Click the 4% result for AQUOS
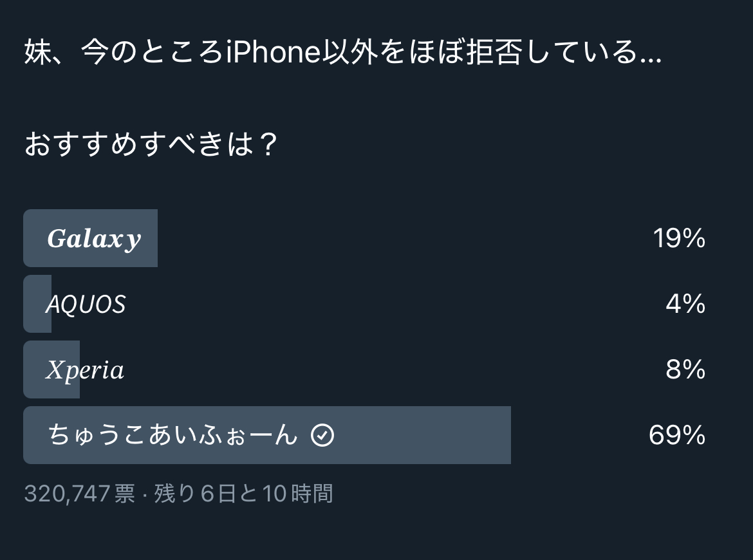 pyautogui.click(x=686, y=304)
